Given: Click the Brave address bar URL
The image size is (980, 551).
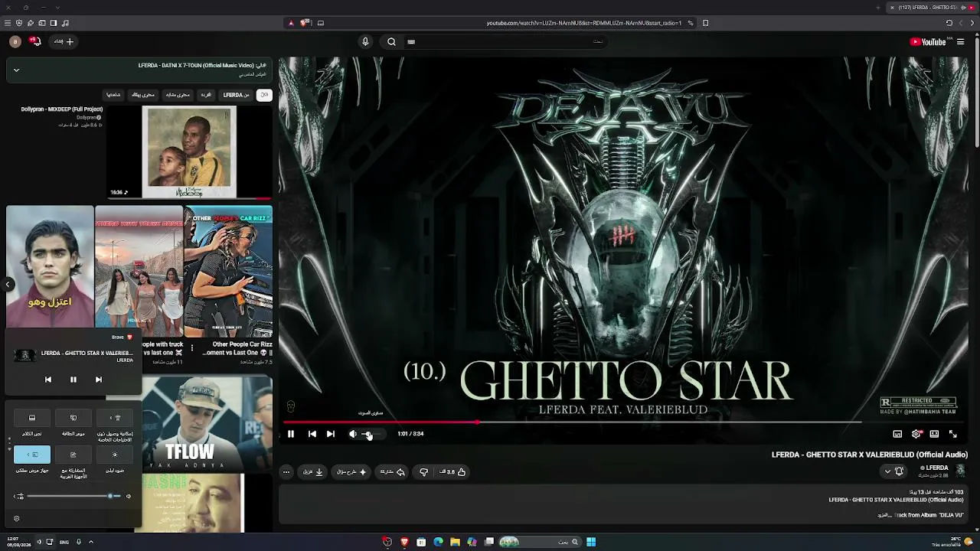Looking at the screenshot, I should tap(584, 23).
